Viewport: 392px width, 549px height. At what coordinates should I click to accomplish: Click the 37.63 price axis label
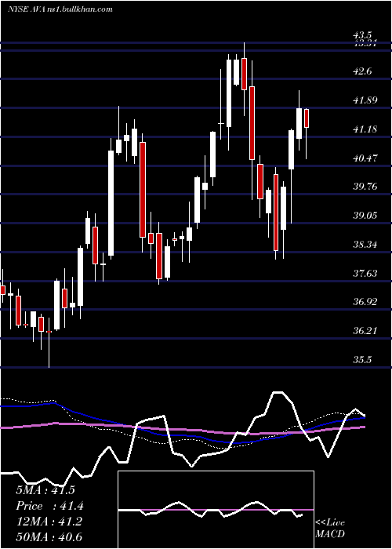point(365,273)
